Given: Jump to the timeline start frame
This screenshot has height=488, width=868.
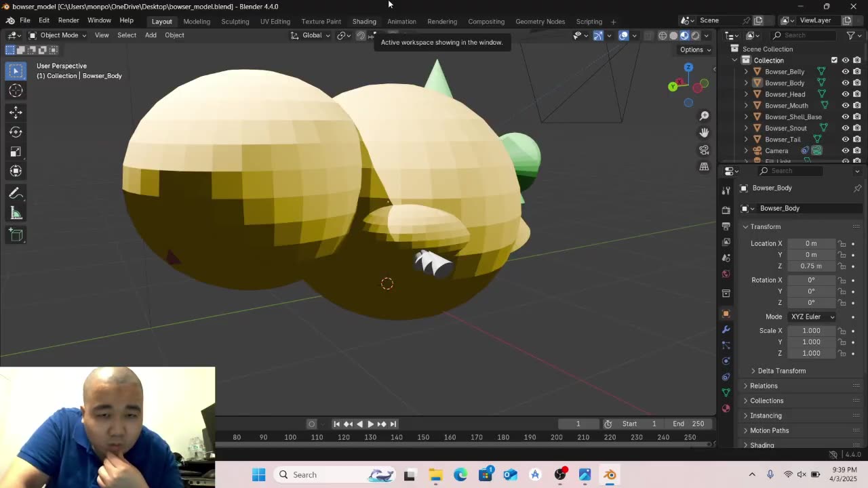Looking at the screenshot, I should (x=336, y=424).
